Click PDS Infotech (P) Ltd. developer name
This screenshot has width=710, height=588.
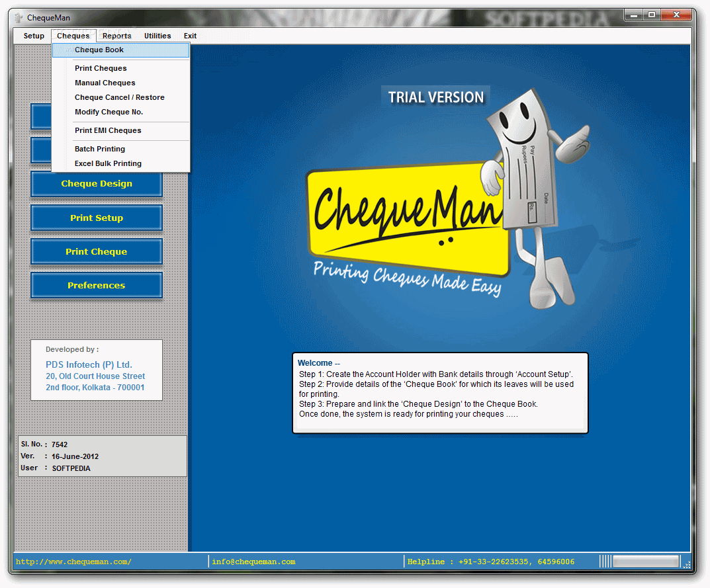89,365
